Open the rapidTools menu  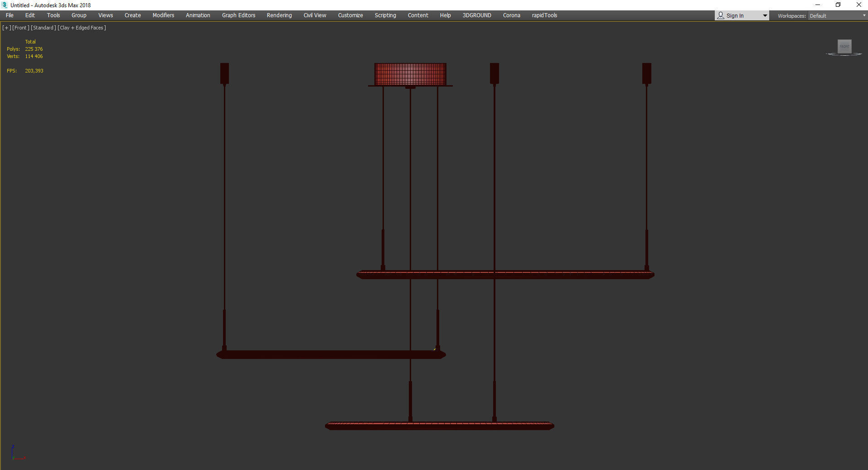pyautogui.click(x=544, y=15)
